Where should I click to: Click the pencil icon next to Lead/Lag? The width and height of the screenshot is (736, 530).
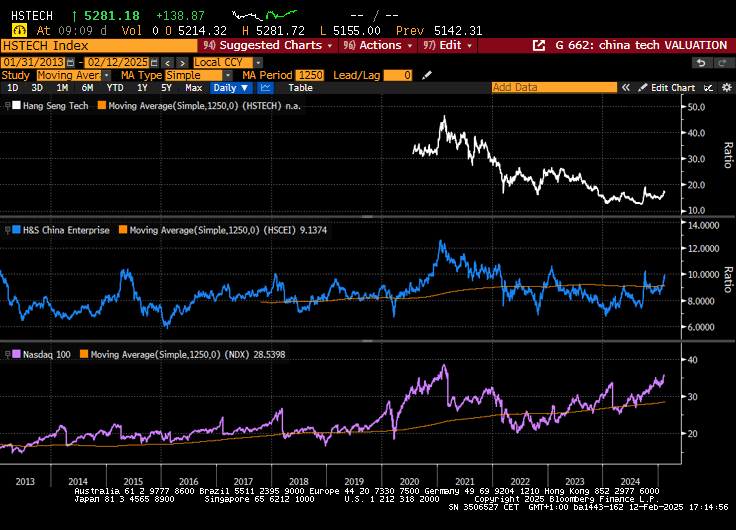[x=427, y=75]
